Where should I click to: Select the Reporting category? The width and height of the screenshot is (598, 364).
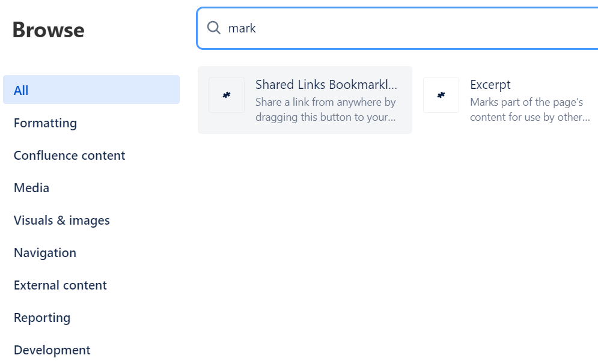pos(42,317)
